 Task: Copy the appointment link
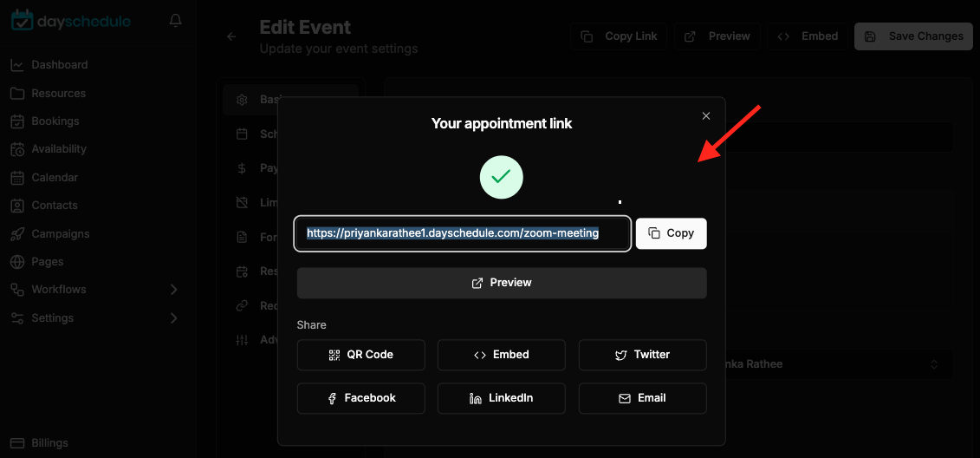672,233
